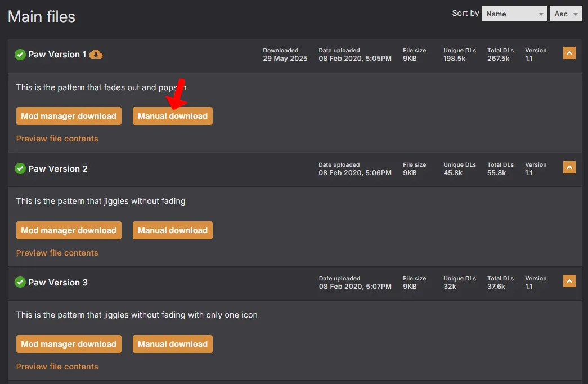Click Mod manager download for Paw Version 2
Image resolution: width=588 pixels, height=384 pixels.
tap(69, 230)
